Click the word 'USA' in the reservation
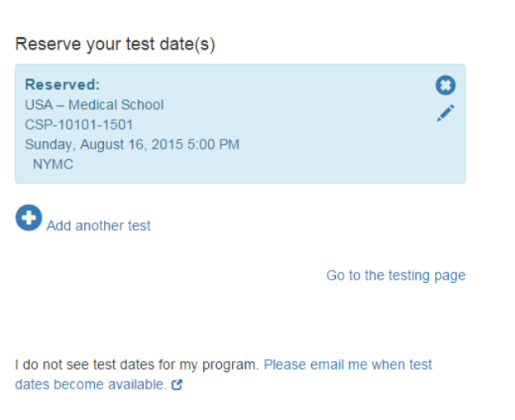Screen dimensions: 515x420 [38, 105]
